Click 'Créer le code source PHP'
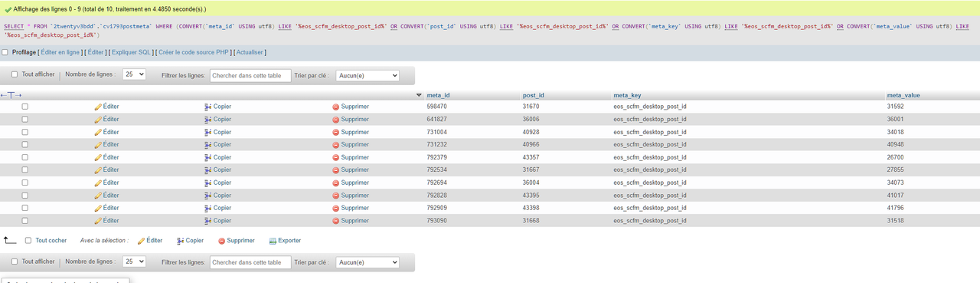 194,52
